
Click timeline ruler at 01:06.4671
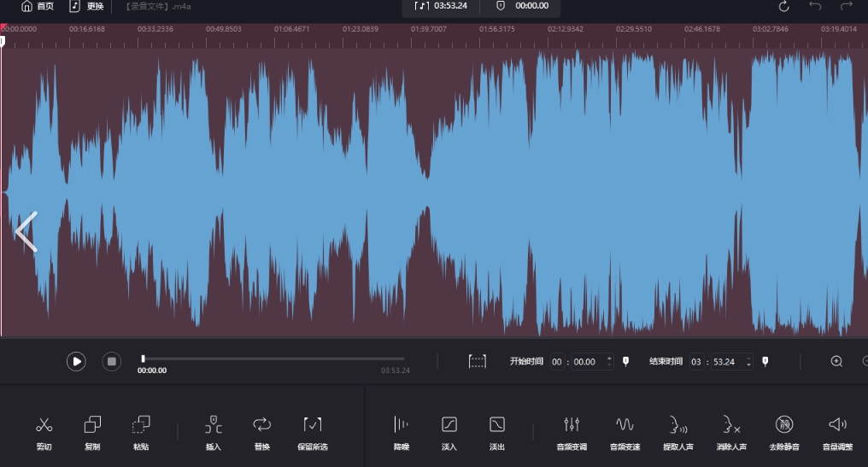click(291, 29)
